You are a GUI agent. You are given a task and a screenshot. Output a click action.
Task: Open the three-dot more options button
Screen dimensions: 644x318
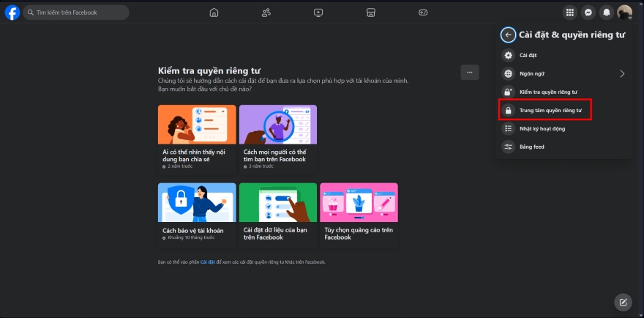click(x=470, y=72)
